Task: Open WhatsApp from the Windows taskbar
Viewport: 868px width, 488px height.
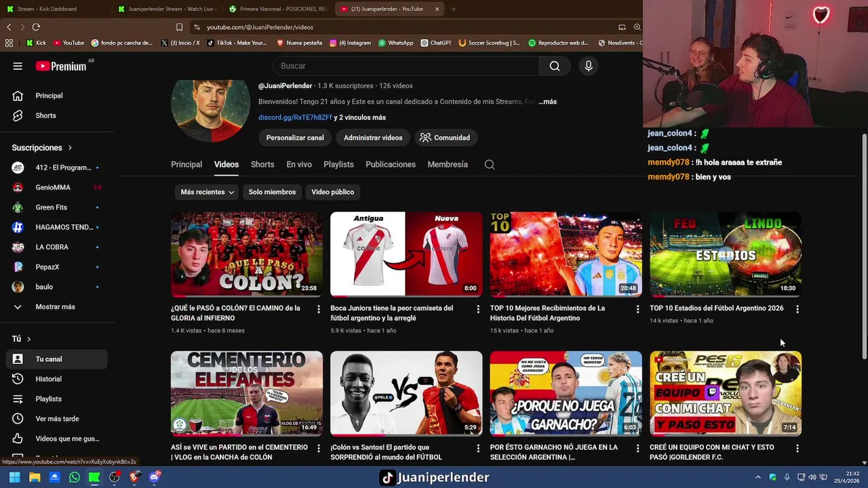Action: pos(75,477)
